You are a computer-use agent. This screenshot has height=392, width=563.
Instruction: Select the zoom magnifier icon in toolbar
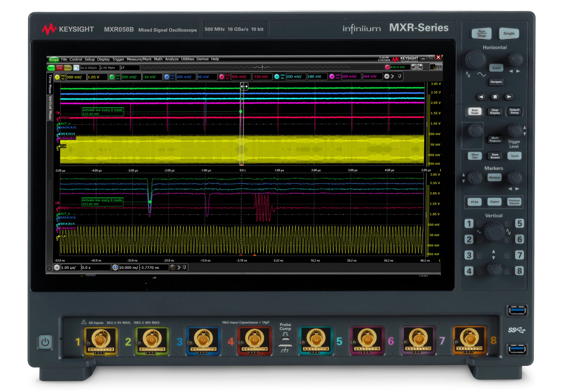432,67
